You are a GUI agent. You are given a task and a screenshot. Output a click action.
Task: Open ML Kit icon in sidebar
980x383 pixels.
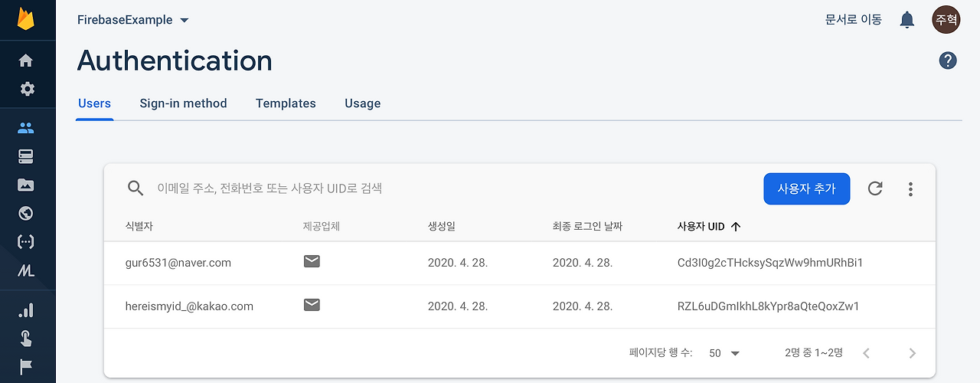click(x=26, y=270)
